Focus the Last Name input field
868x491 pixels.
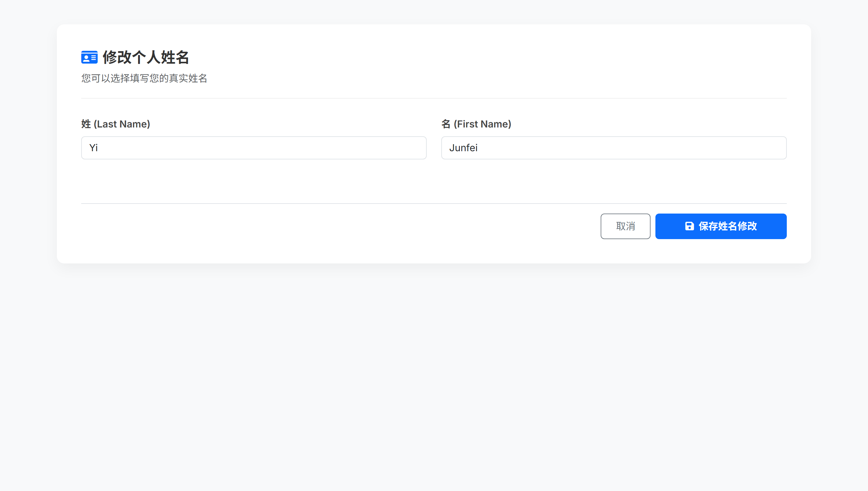253,148
